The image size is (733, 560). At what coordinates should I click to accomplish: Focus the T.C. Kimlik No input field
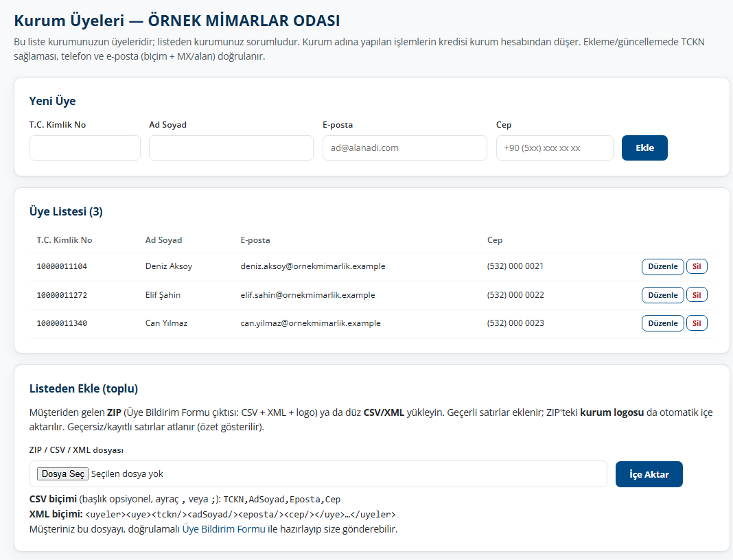click(x=84, y=148)
